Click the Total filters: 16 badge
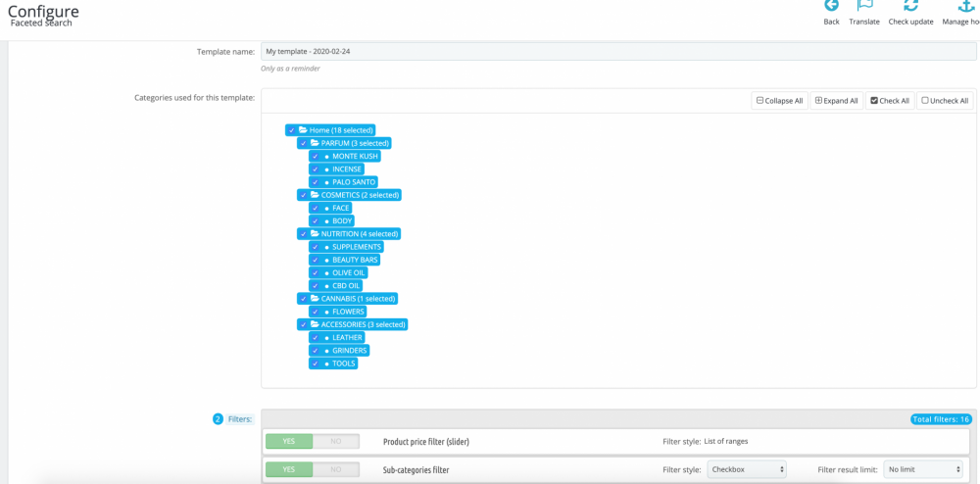 941,419
